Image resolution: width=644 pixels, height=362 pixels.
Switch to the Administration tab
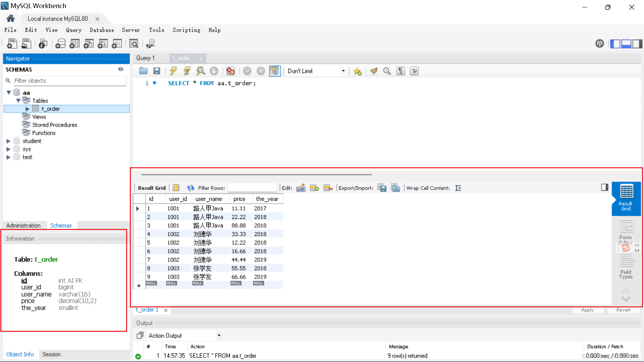tap(23, 226)
